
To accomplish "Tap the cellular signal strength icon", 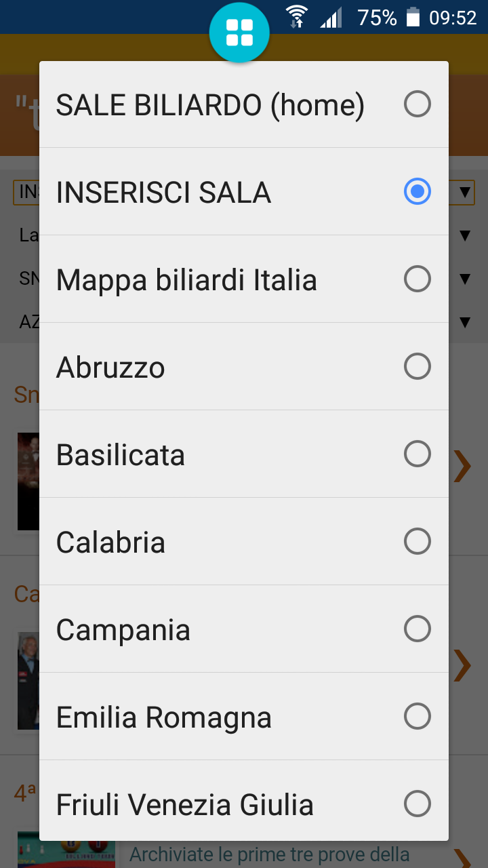I will pyautogui.click(x=331, y=17).
